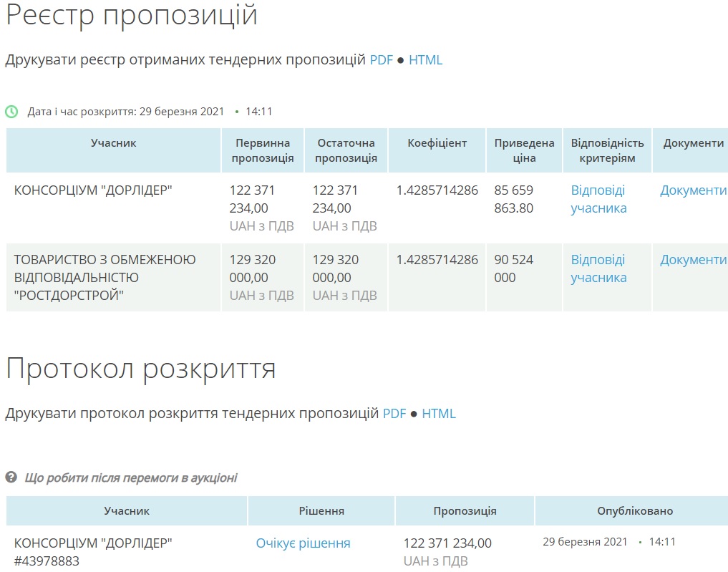
Task: Open 'Документи' in the РОСТДОРСТРОЙ row
Action: click(693, 260)
